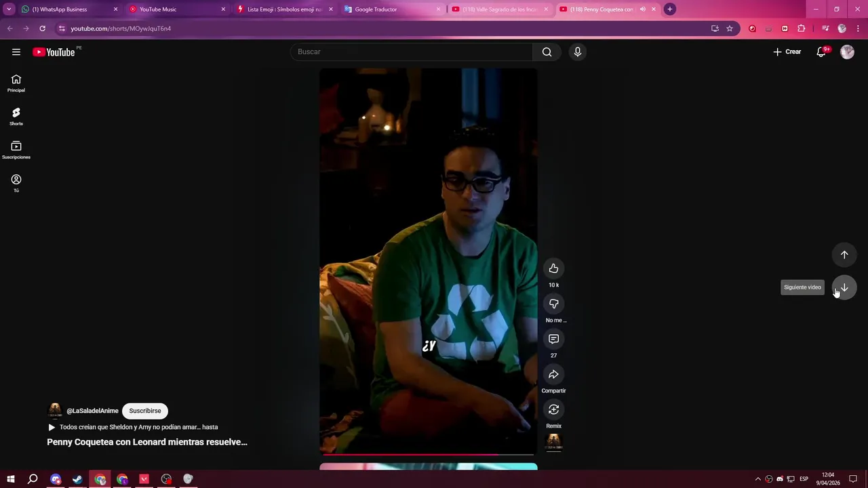Show hidden system tray icons

(x=758, y=479)
